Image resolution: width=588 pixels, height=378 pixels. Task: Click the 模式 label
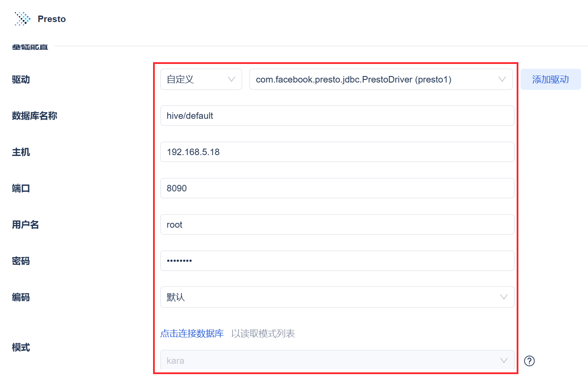point(21,347)
